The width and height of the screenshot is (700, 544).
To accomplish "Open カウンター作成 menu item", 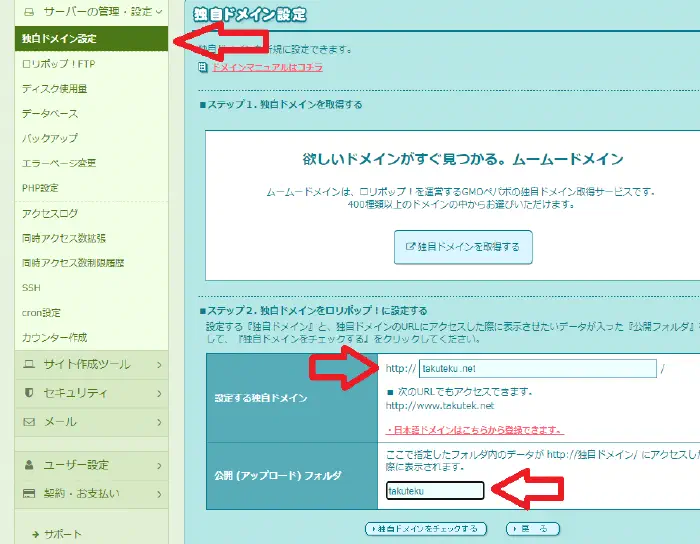I will pos(54,337).
